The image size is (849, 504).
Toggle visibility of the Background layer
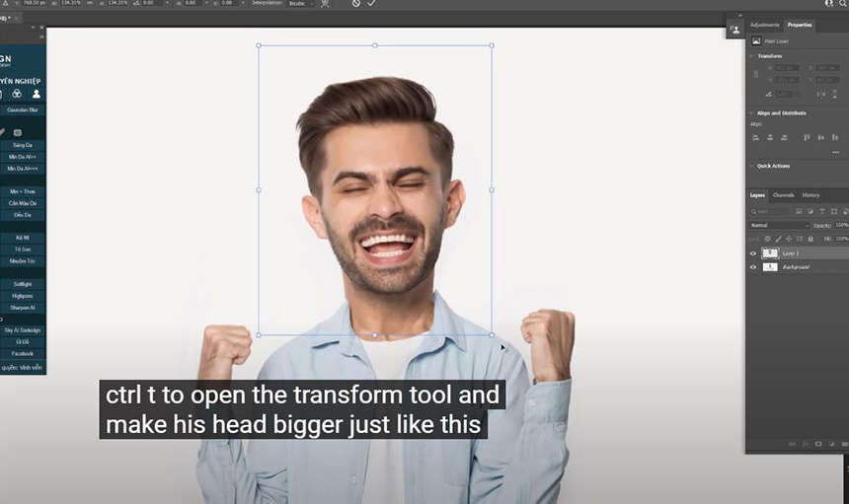753,267
